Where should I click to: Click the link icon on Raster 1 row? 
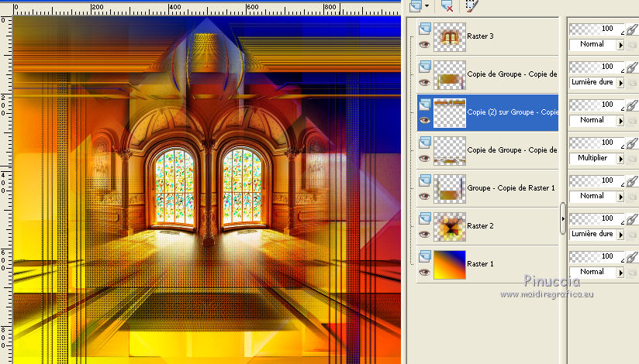coord(632,256)
